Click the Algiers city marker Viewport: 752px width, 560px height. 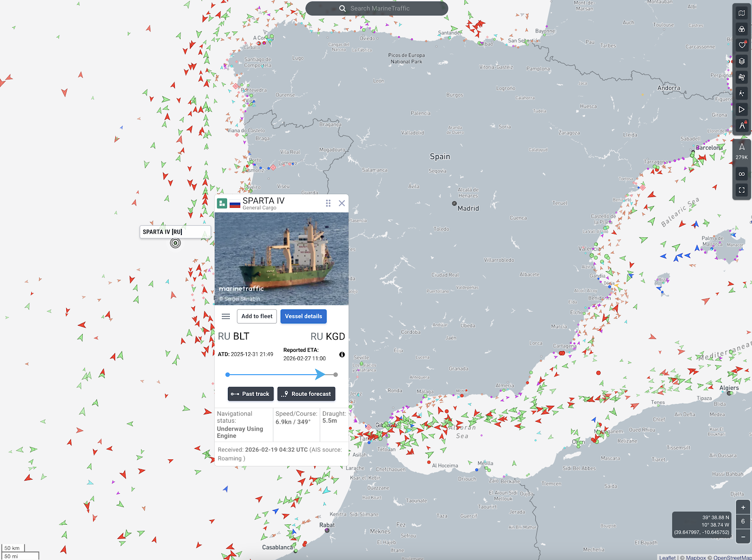[729, 393]
